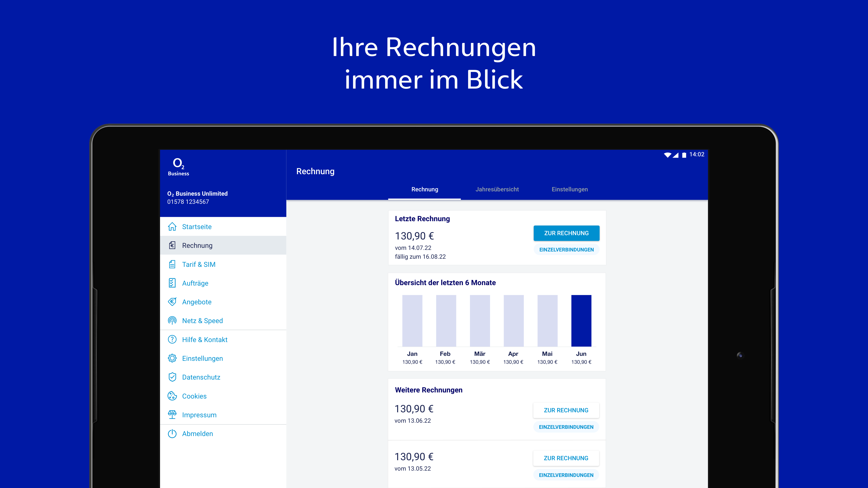The image size is (868, 488).
Task: Select the Netz & Speed signal icon
Action: 172,321
